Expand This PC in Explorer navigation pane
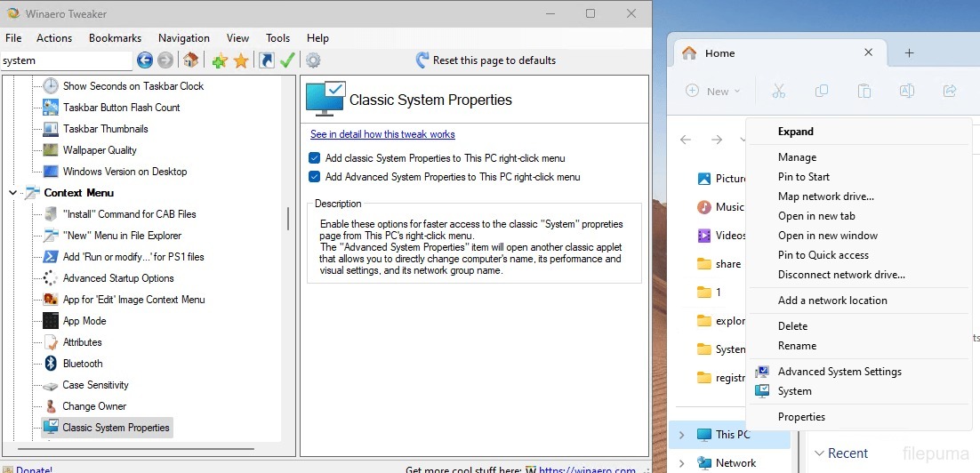The height and width of the screenshot is (473, 980). [x=682, y=435]
